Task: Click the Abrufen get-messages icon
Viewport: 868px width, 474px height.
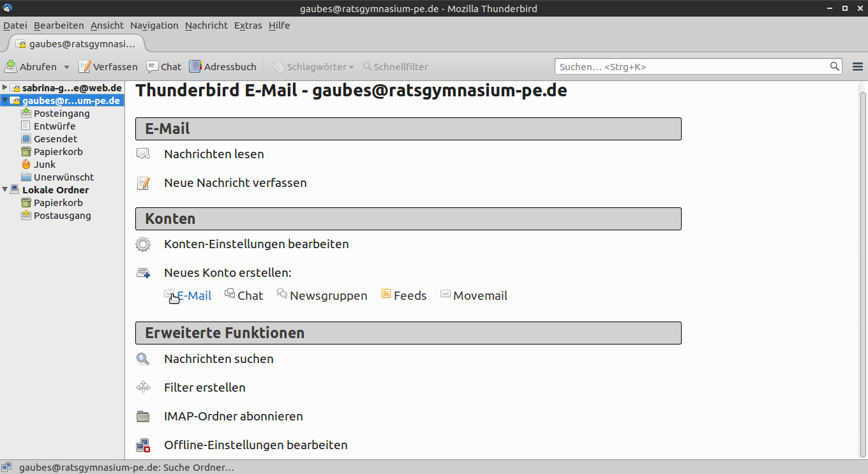Action: tap(11, 66)
